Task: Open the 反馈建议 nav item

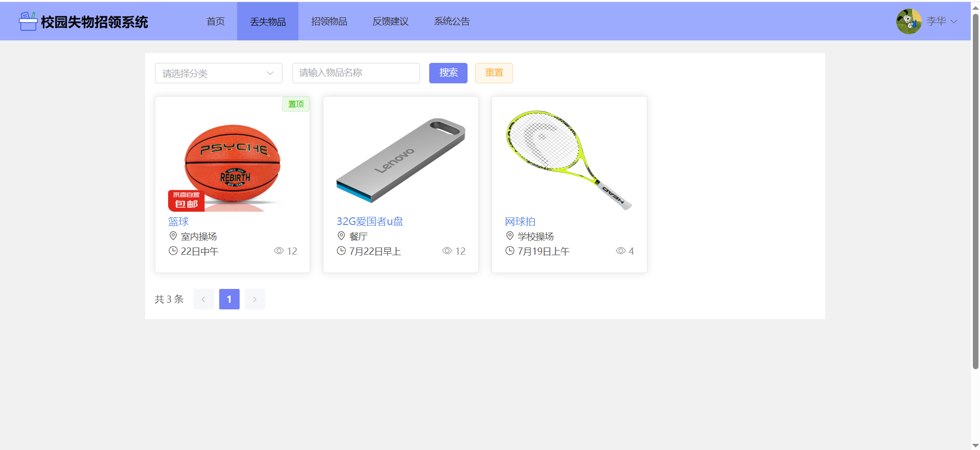Action: [390, 21]
